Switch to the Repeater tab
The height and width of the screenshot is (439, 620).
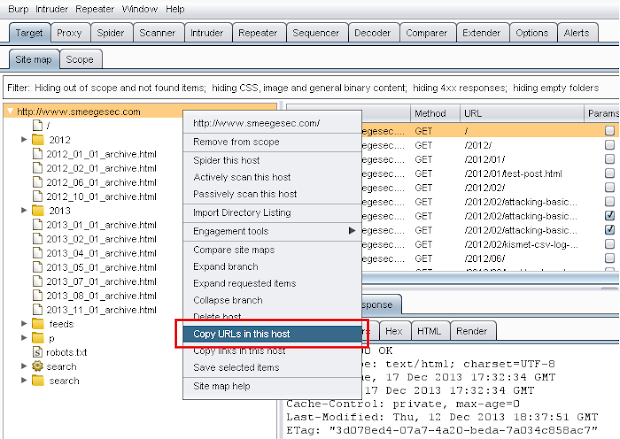tap(258, 33)
